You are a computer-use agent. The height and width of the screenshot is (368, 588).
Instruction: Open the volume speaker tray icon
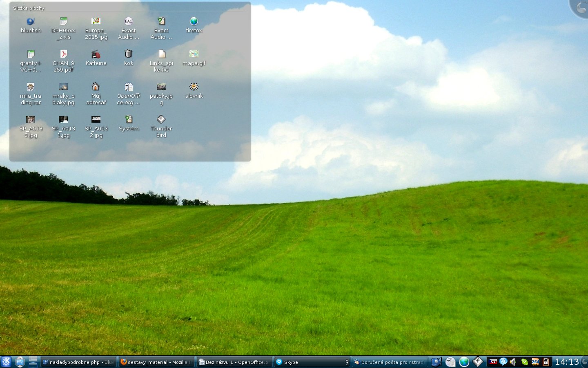click(514, 362)
